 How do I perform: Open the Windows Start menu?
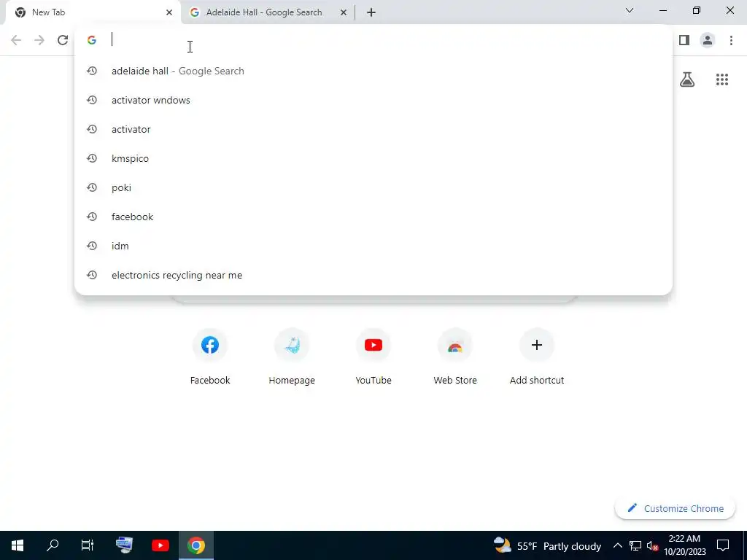coord(18,545)
